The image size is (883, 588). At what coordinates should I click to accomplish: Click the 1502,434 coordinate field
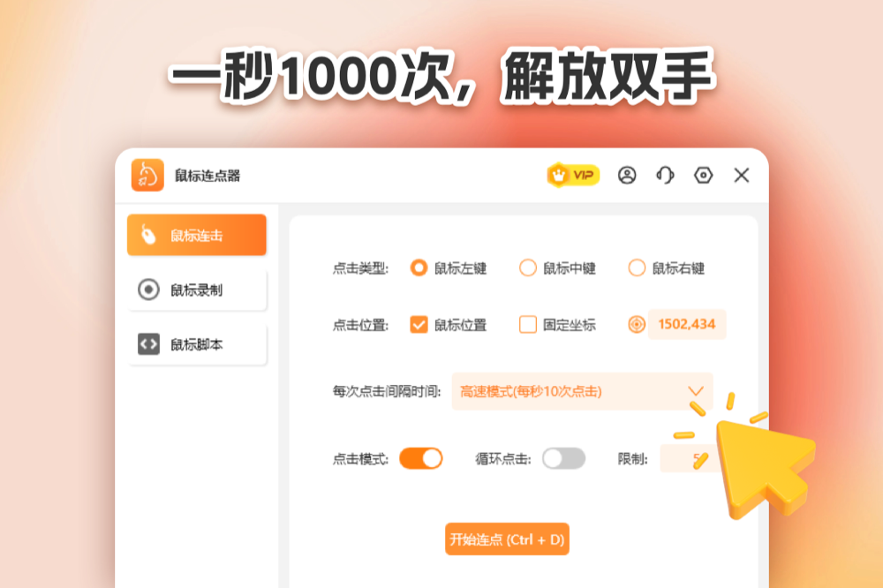click(686, 324)
